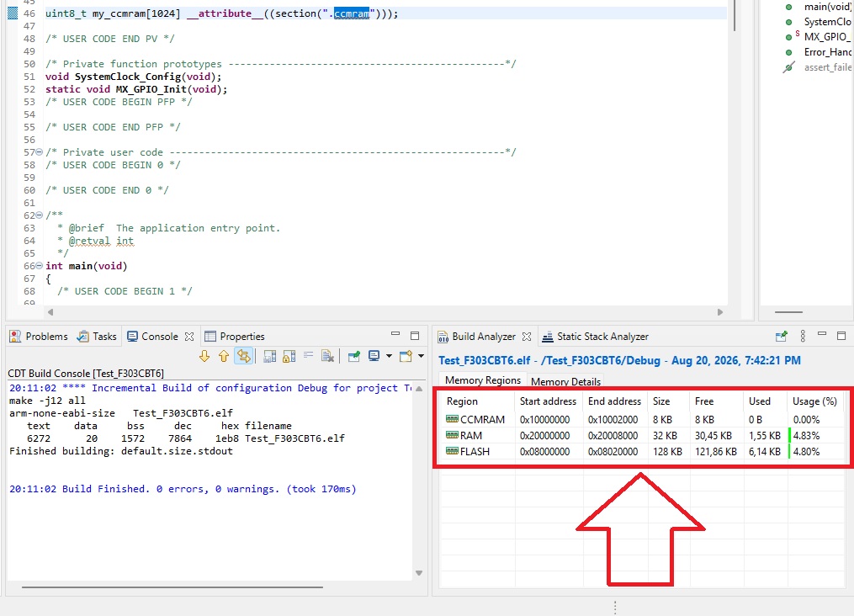
Task: Pin the Build Analyzer view
Action: tap(781, 336)
